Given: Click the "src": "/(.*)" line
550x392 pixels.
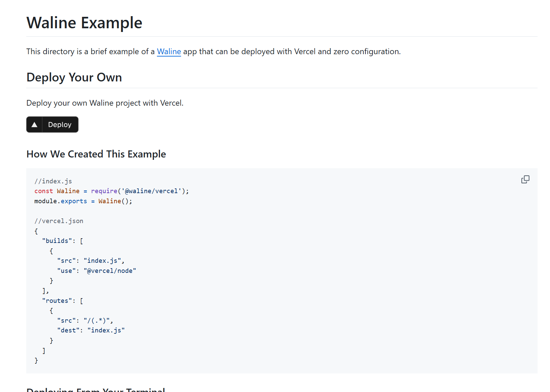Looking at the screenshot, I should [x=85, y=321].
